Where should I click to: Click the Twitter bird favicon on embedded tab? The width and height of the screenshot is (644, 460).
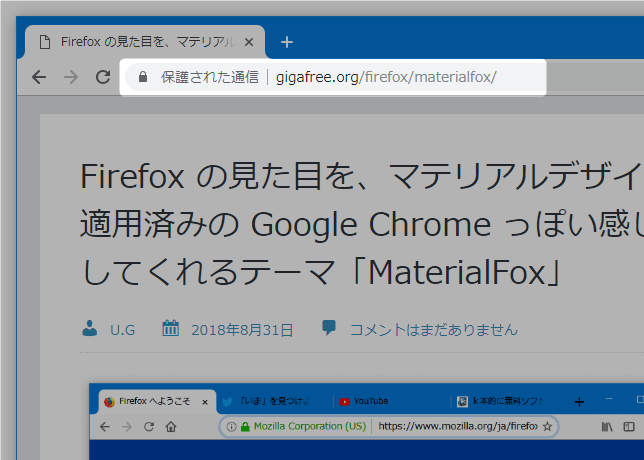tap(227, 402)
